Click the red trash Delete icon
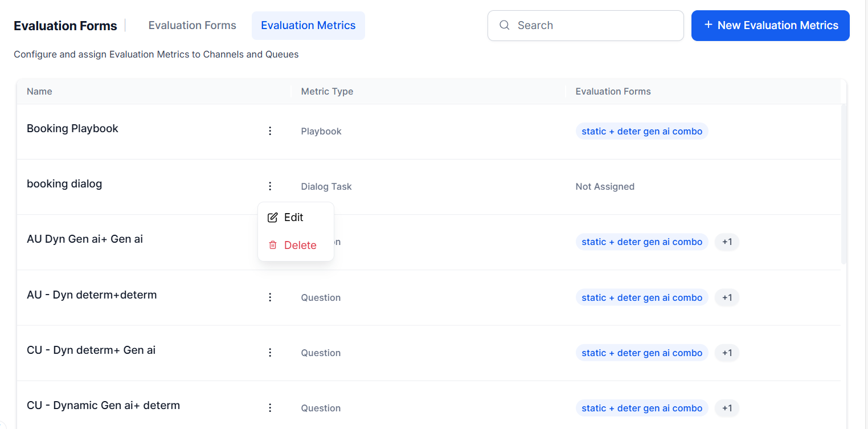 click(x=273, y=245)
